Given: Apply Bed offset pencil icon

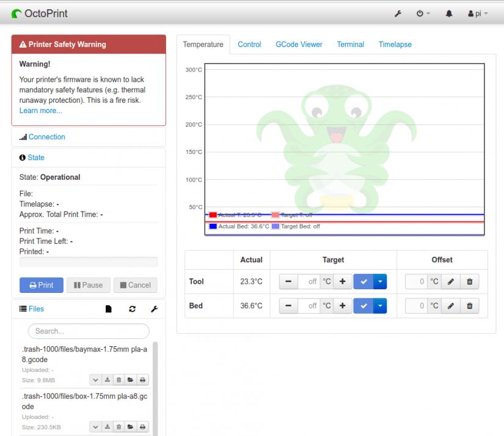Looking at the screenshot, I should (451, 306).
